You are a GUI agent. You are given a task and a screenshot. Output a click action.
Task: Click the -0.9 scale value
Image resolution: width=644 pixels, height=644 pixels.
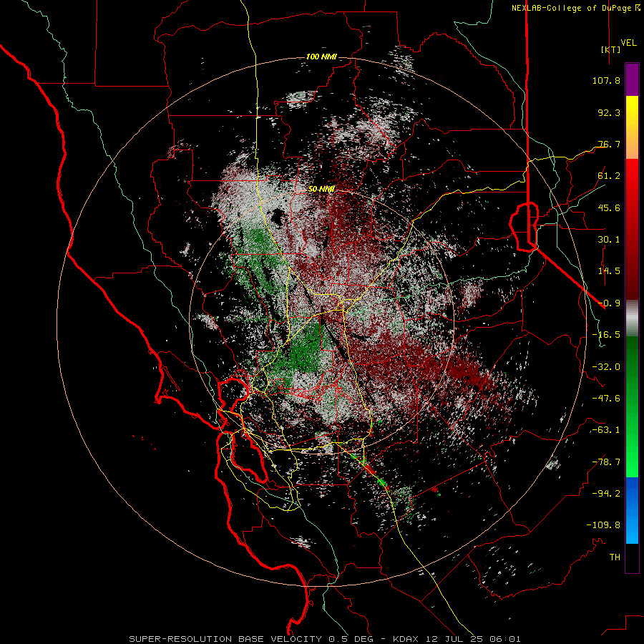(609, 303)
